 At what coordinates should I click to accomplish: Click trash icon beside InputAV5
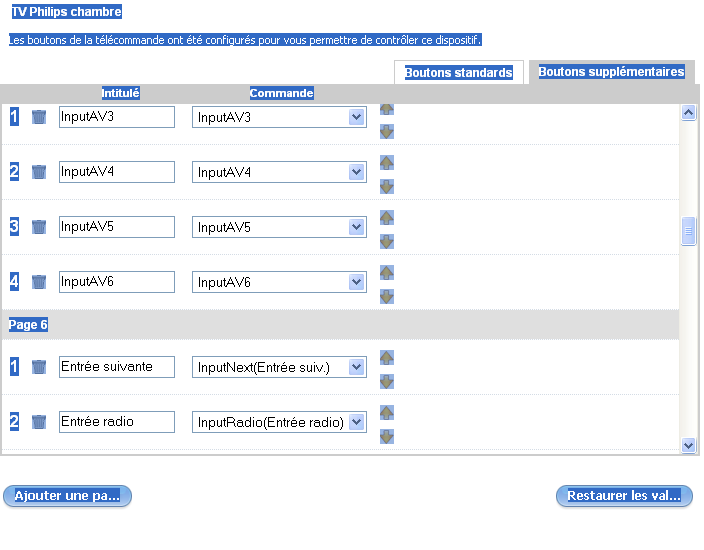39,227
